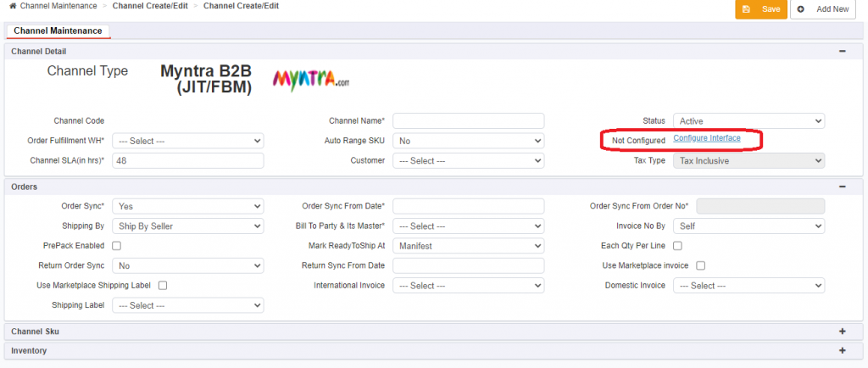Image resolution: width=868 pixels, height=368 pixels.
Task: Click the home icon in breadcrumb
Action: 13,6
